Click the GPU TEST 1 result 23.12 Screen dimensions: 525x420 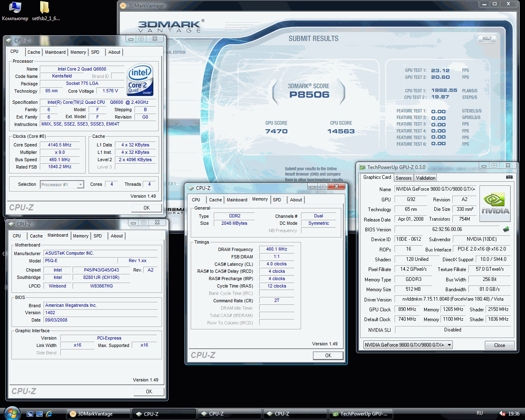(x=440, y=71)
